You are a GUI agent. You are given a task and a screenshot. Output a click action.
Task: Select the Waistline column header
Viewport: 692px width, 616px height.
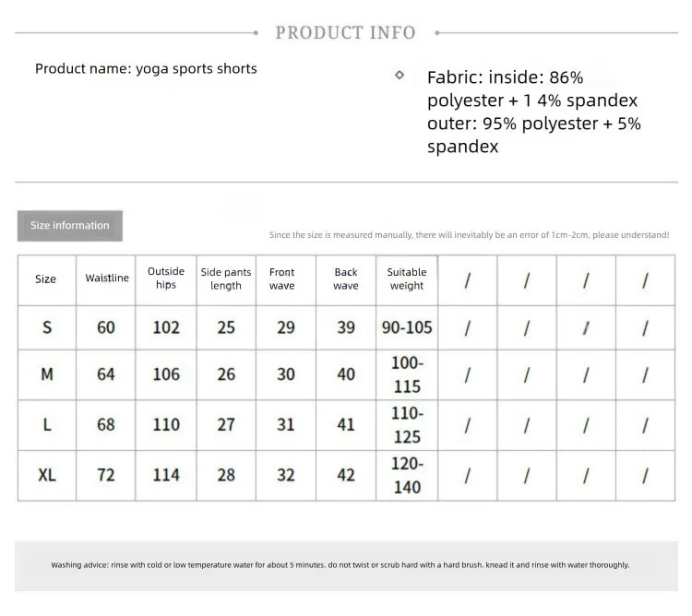[107, 278]
